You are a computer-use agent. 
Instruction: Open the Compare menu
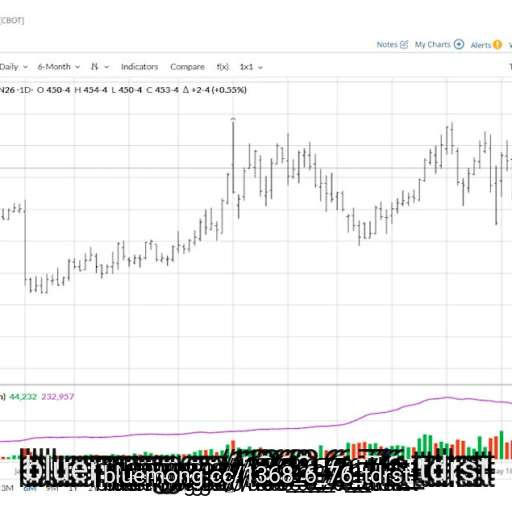pyautogui.click(x=187, y=67)
